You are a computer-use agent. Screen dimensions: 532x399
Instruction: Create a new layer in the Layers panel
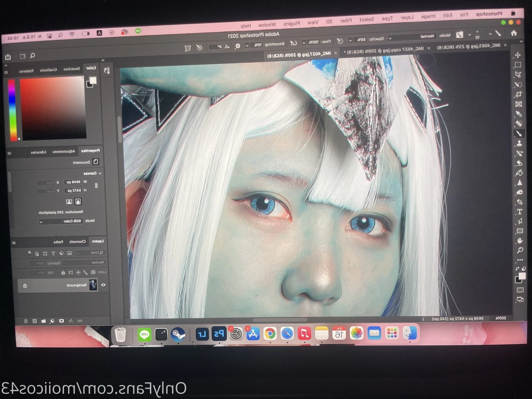point(35,321)
